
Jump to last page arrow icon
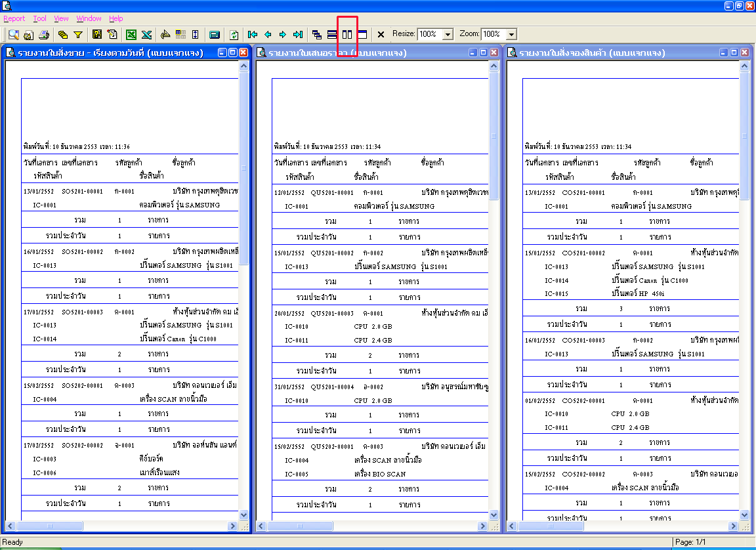(298, 35)
